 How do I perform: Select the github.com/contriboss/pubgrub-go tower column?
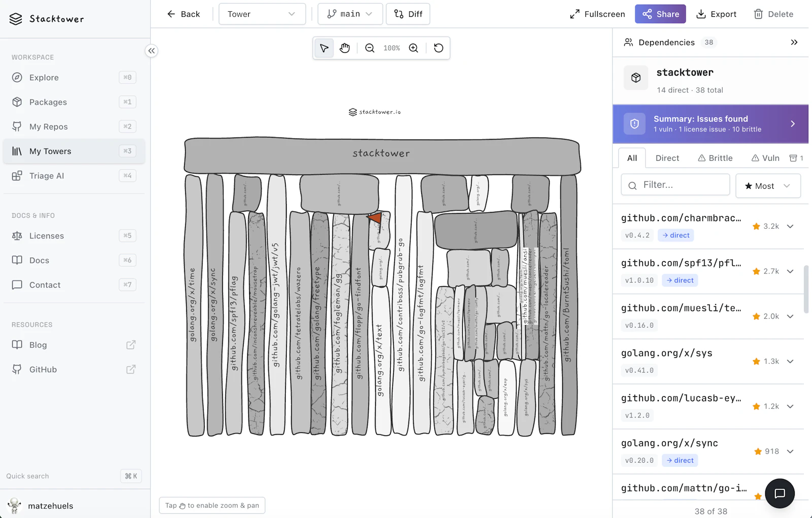tap(402, 304)
